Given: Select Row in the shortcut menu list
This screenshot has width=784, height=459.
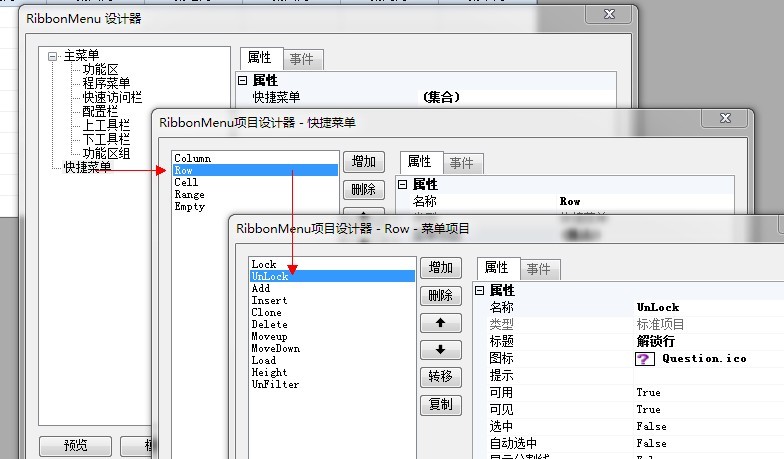Looking at the screenshot, I should tap(255, 170).
